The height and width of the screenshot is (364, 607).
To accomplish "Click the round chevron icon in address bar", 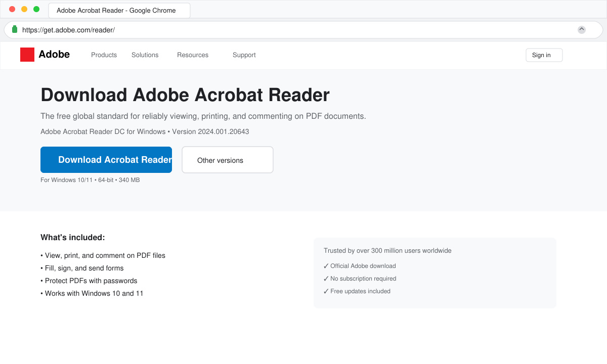I will (582, 30).
